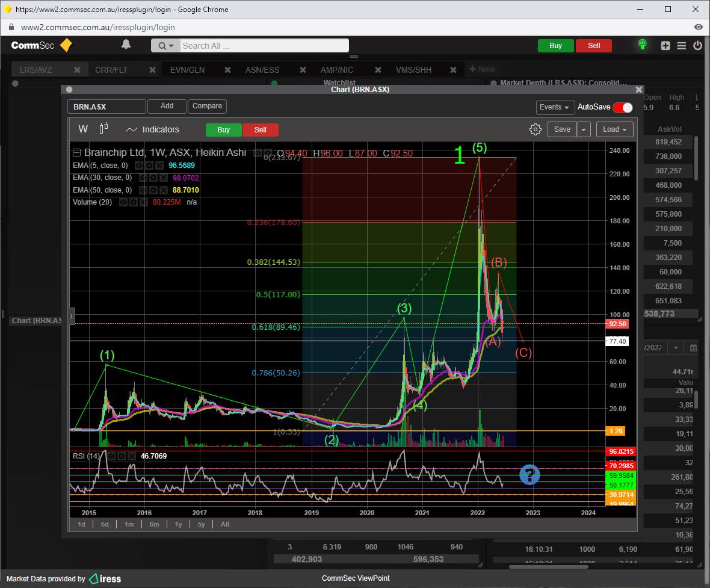This screenshot has width=710, height=588.
Task: Remove the RSI (14) indicator
Action: click(x=132, y=456)
